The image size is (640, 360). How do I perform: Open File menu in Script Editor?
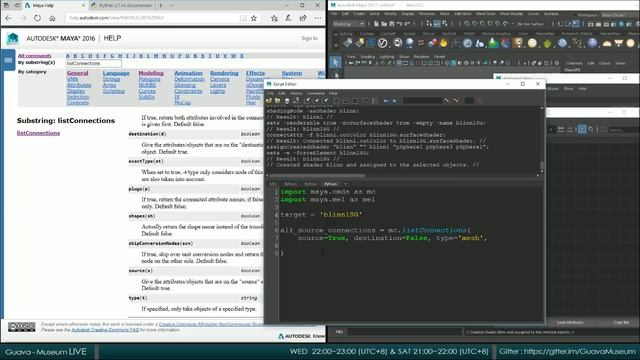point(270,93)
